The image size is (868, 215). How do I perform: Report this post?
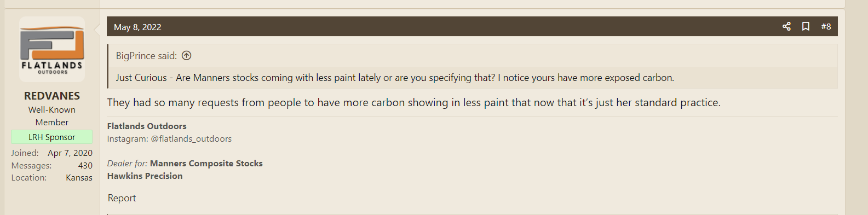click(122, 198)
